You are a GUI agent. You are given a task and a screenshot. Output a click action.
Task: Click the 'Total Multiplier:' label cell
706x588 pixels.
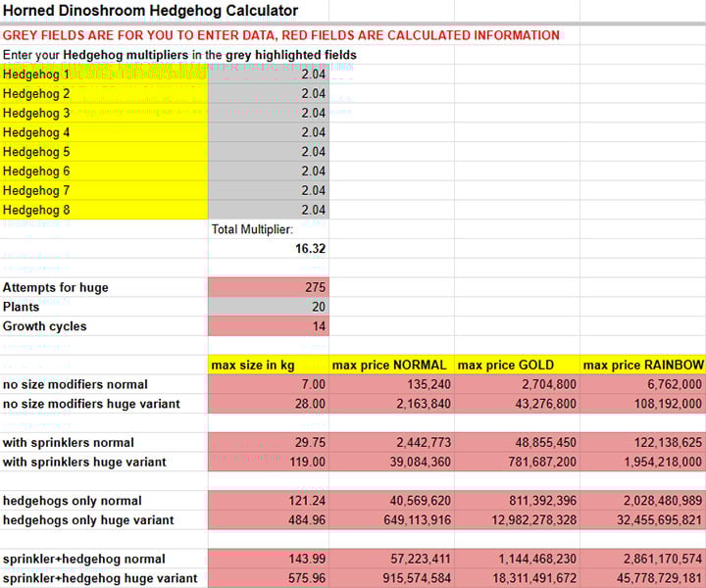[x=269, y=229]
